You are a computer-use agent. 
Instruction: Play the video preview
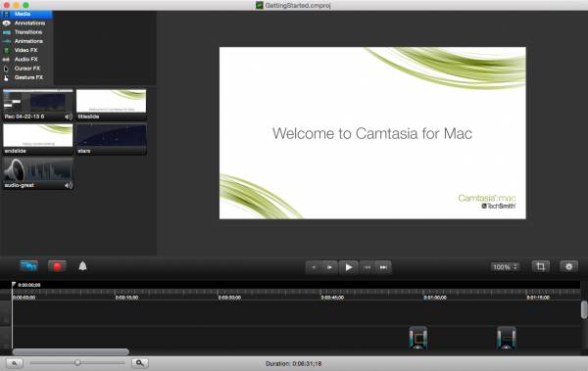348,267
